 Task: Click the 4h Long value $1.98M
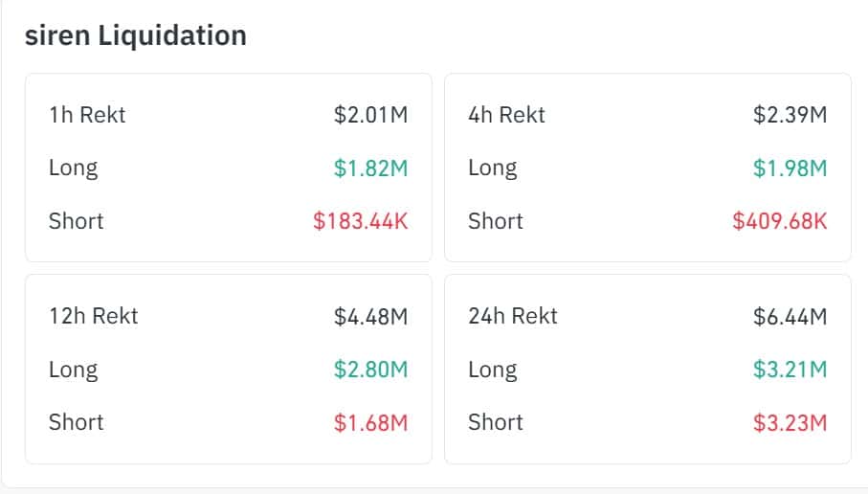click(790, 168)
